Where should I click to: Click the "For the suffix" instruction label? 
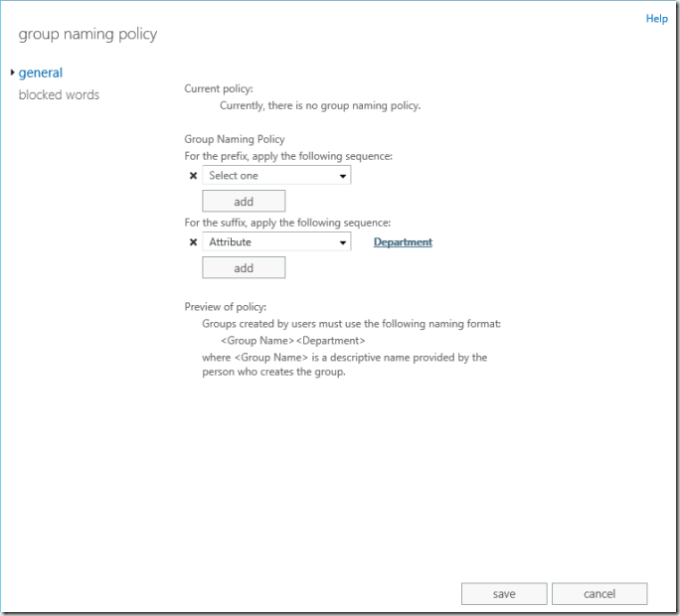(x=287, y=223)
